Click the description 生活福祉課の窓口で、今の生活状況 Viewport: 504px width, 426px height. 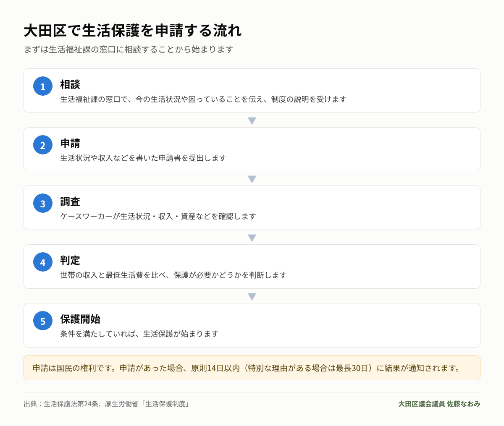(203, 99)
